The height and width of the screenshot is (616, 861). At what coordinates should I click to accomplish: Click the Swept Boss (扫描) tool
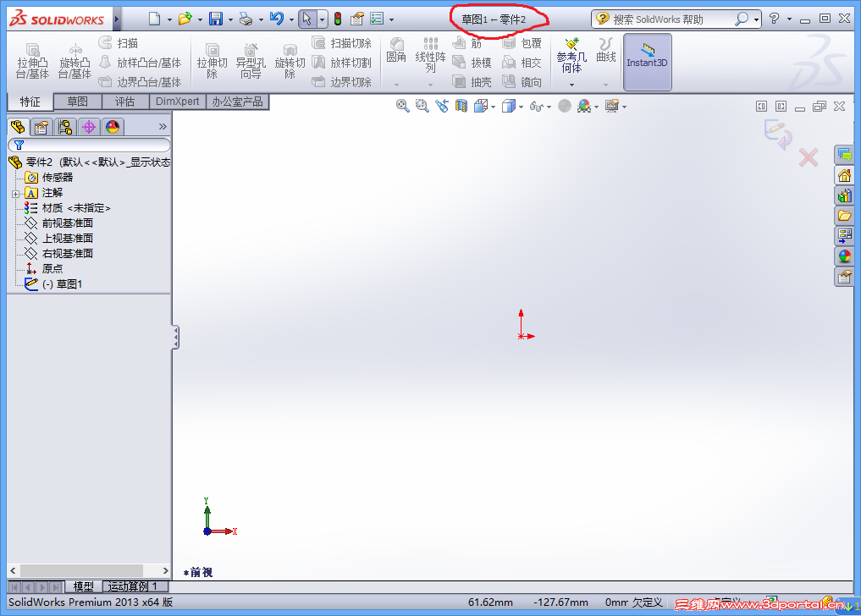(119, 43)
